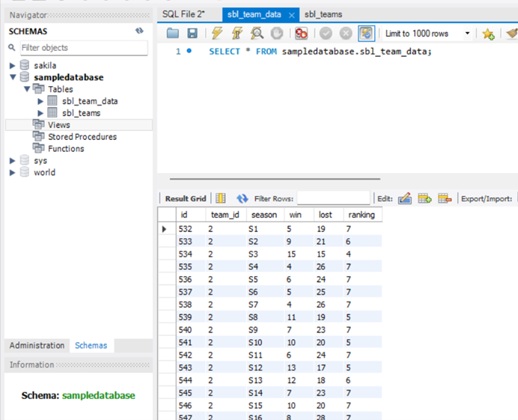
Task: Collapse the sampledatabase schema
Action: [13, 77]
